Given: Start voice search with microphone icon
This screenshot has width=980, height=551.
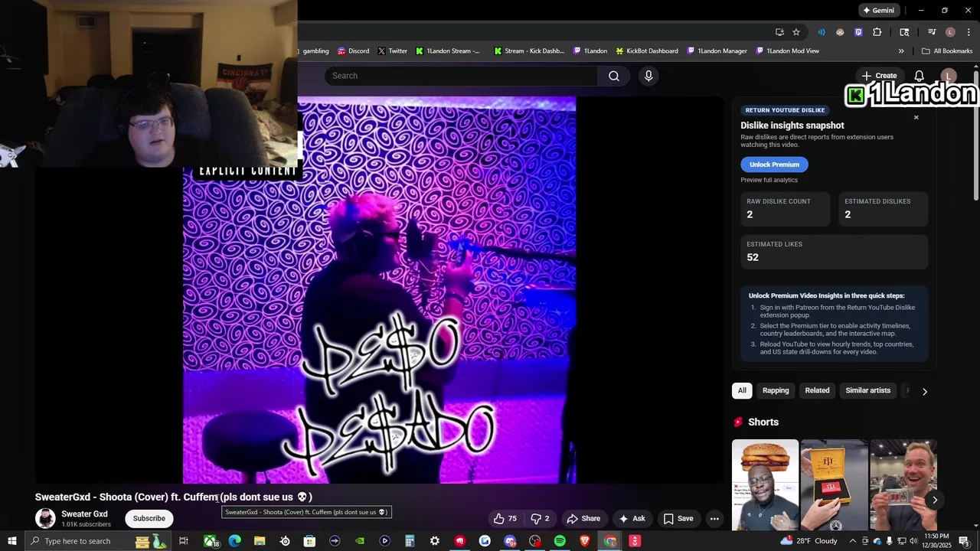Looking at the screenshot, I should tap(648, 76).
